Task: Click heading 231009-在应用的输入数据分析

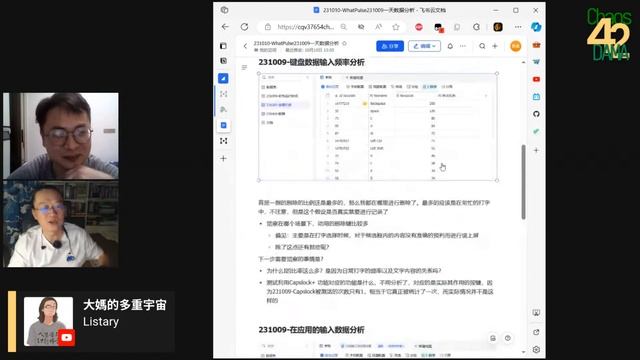Action: (x=311, y=330)
